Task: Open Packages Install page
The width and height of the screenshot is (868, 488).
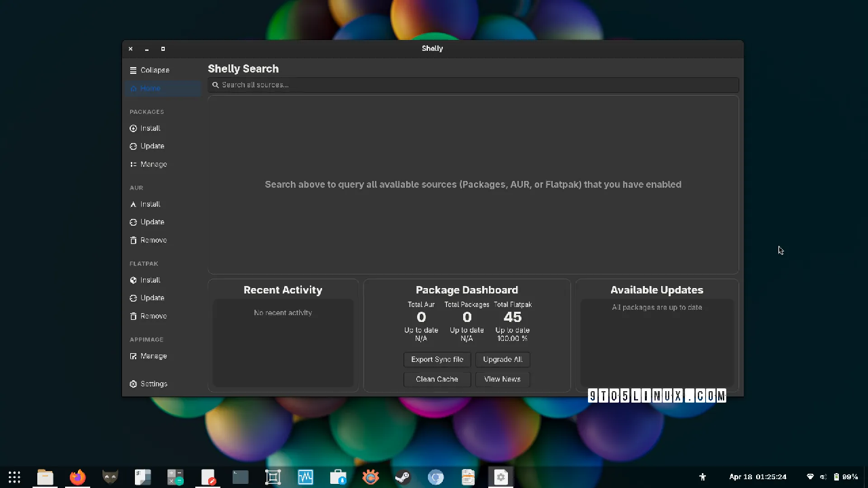Action: click(150, 128)
